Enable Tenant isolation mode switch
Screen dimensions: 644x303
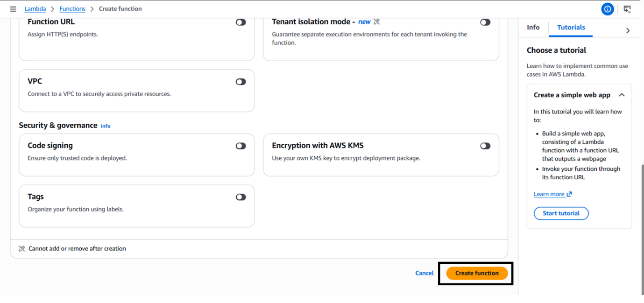485,22
